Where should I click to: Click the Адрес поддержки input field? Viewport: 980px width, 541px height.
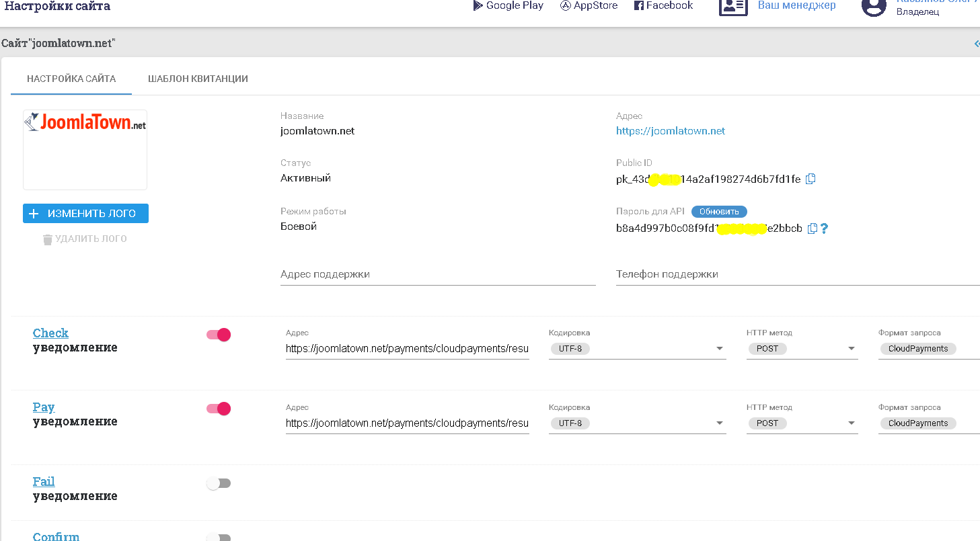click(438, 274)
